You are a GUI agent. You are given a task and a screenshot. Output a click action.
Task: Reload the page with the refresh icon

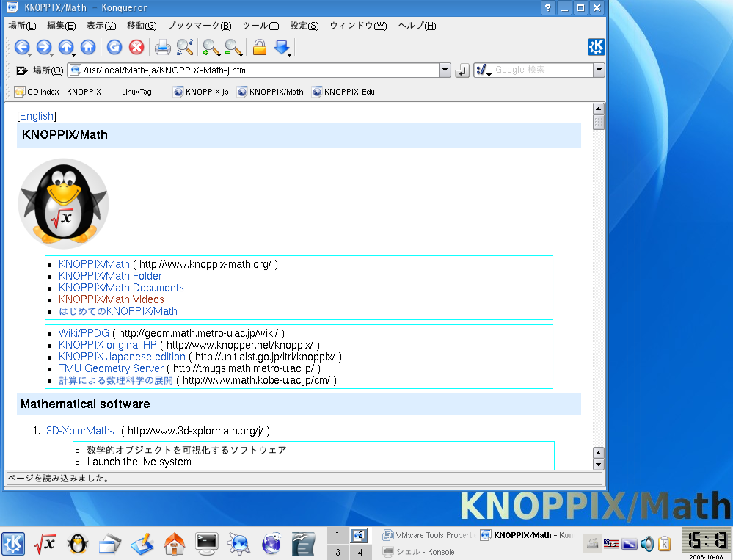pyautogui.click(x=114, y=47)
